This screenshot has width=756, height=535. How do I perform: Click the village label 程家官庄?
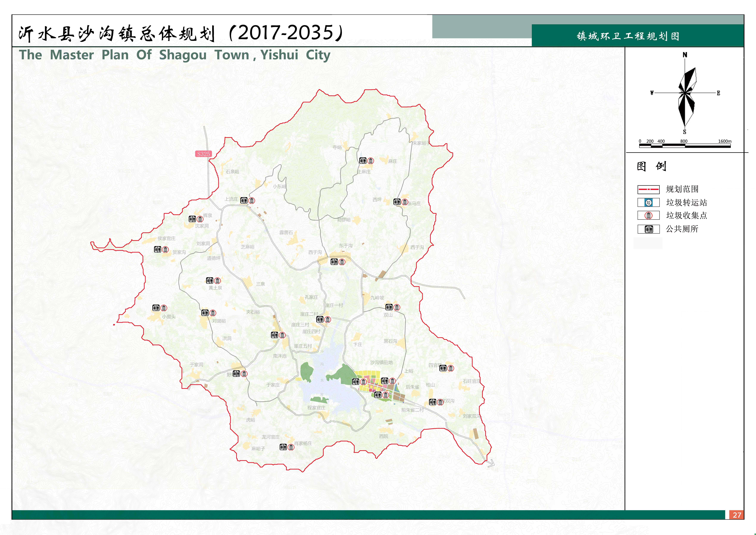tap(316, 408)
